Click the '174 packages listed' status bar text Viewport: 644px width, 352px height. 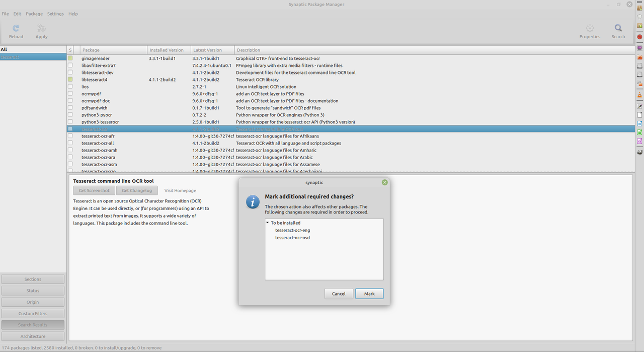82,347
